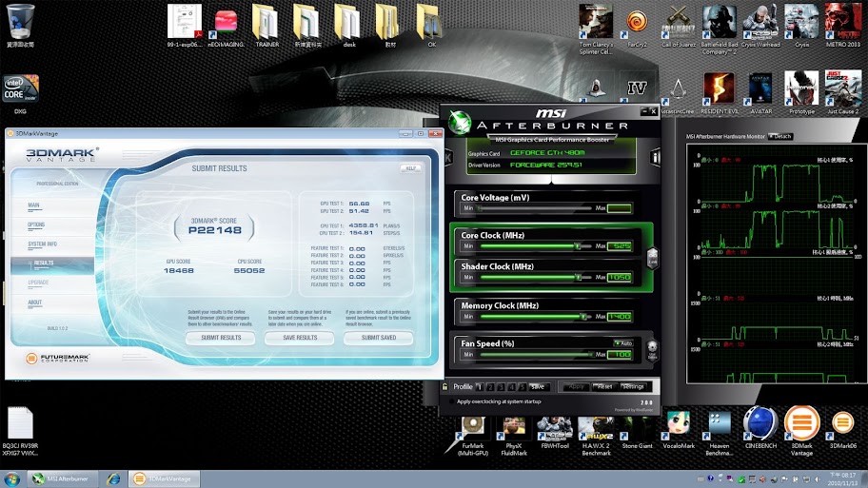Enable 'Apply overclocking at system startup' option
868x488 pixels.
[451, 401]
